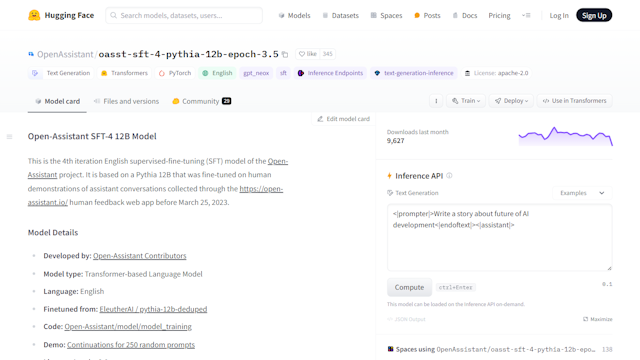Viewport: 640px width, 360px height.
Task: Click Use in Transformers button
Action: click(x=574, y=101)
